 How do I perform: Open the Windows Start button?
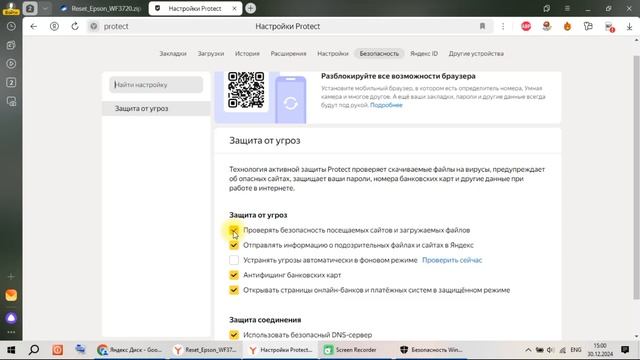click(11, 350)
